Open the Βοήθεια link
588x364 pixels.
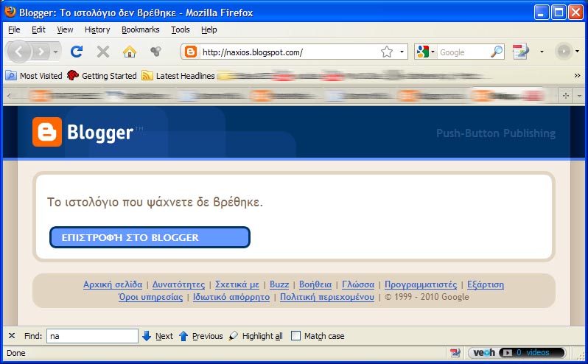(x=315, y=284)
